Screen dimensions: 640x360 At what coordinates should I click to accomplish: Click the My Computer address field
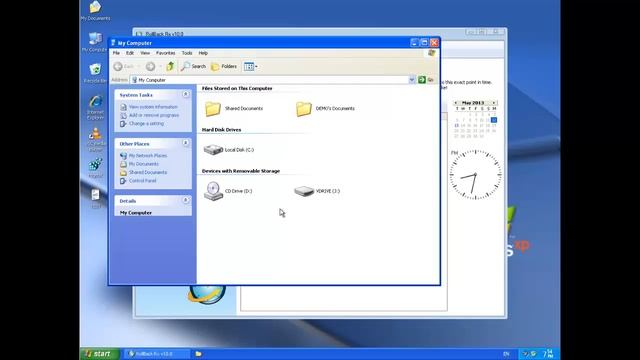click(269, 80)
